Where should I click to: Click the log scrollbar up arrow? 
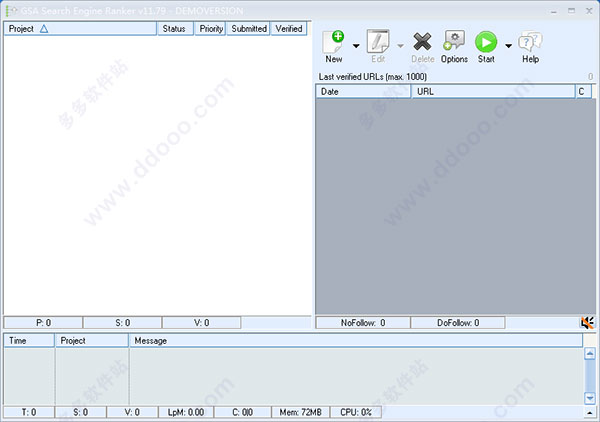590,354
